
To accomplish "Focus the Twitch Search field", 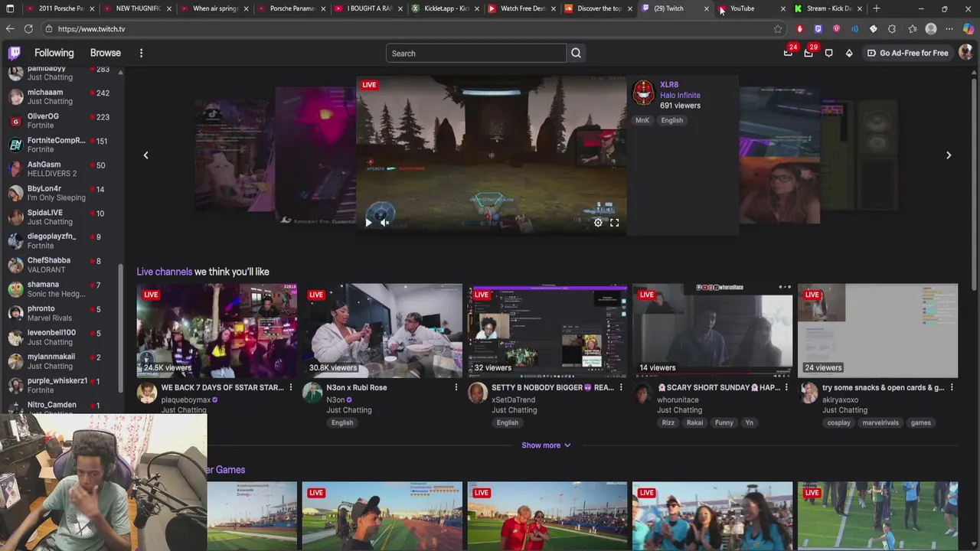I will pyautogui.click(x=476, y=54).
